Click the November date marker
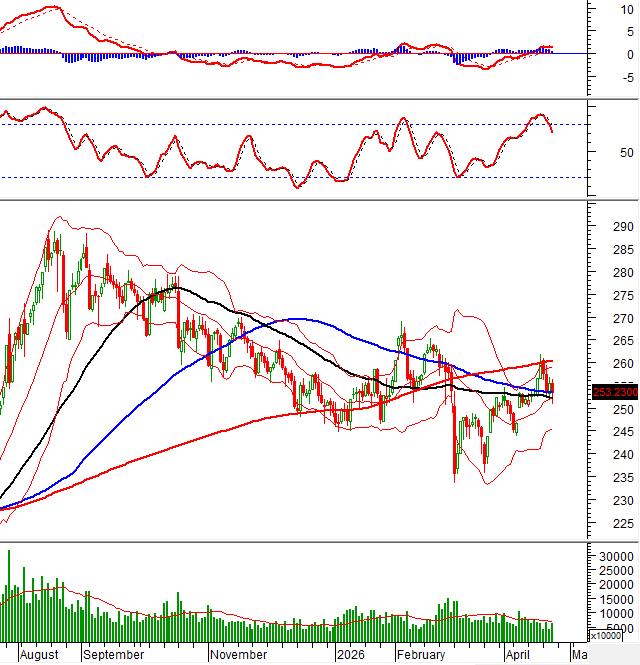The height and width of the screenshot is (665, 640). [239, 655]
